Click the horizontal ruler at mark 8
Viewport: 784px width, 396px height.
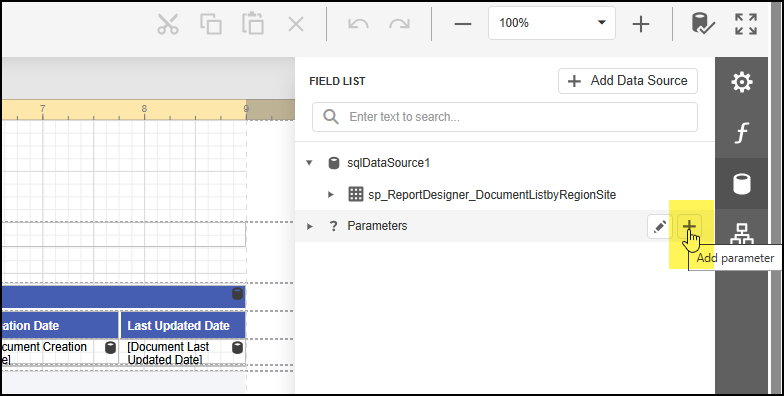[x=144, y=109]
